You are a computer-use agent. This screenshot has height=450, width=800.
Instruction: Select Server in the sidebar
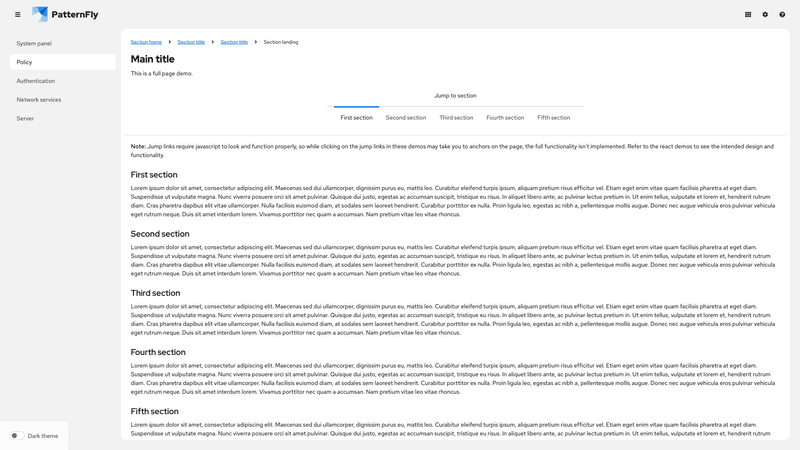25,118
